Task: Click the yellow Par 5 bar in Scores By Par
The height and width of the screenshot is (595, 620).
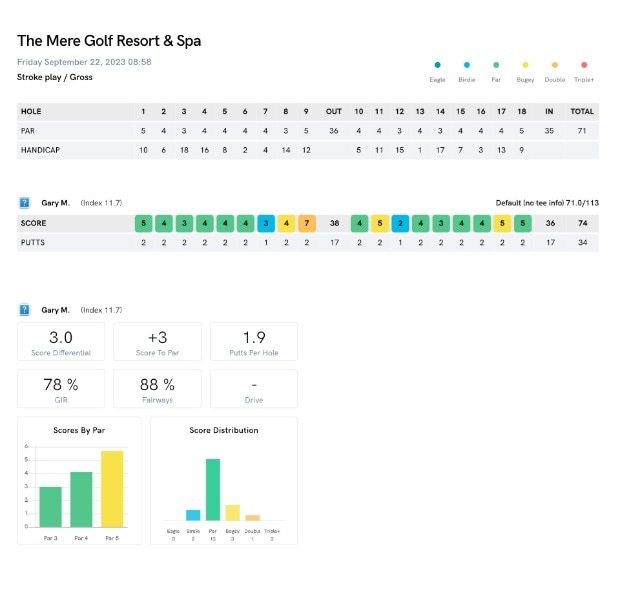Action: [x=112, y=489]
